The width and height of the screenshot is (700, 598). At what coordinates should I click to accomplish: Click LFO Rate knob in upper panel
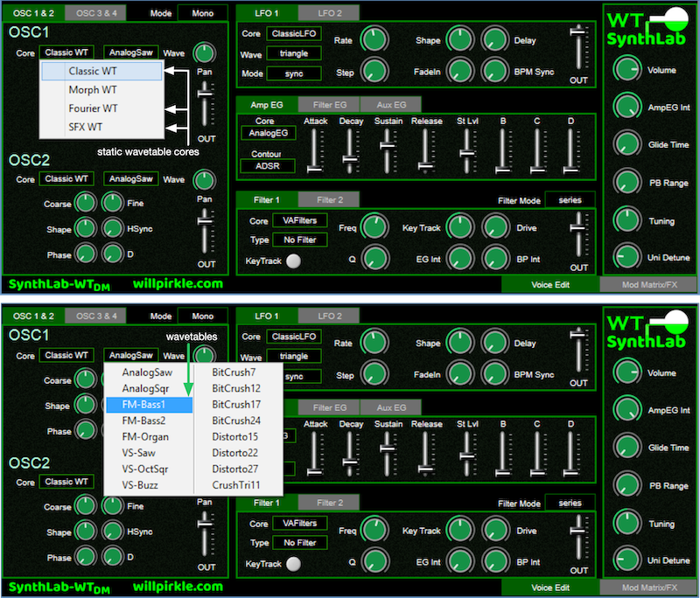pyautogui.click(x=374, y=39)
